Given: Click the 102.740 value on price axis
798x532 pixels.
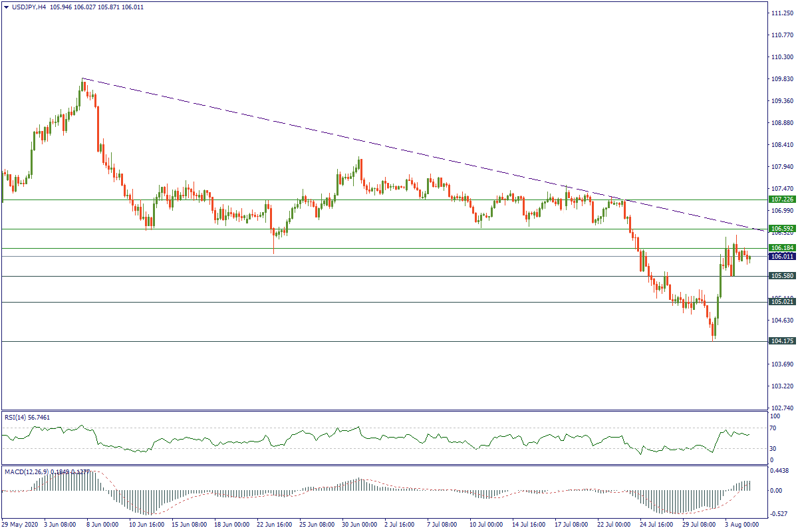Looking at the screenshot, I should (779, 408).
